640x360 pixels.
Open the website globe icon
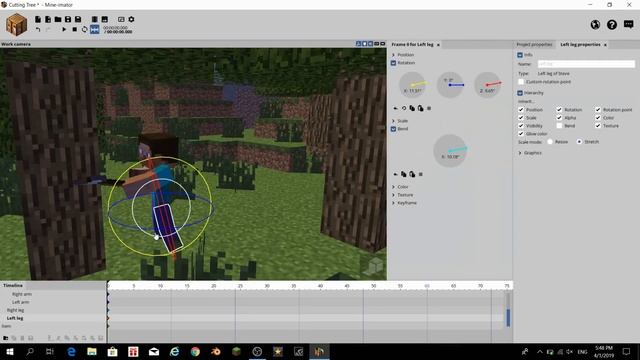point(595,24)
